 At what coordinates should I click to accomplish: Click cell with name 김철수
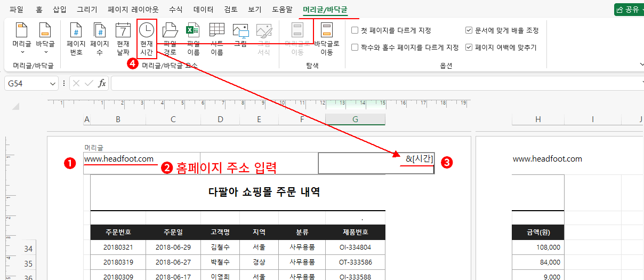[x=220, y=247]
